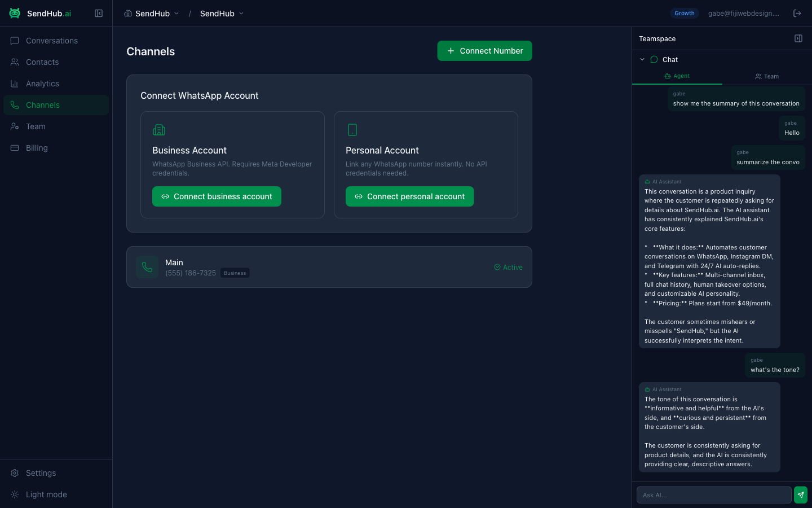Click the Active status indicator
The height and width of the screenshot is (508, 812).
(x=508, y=268)
